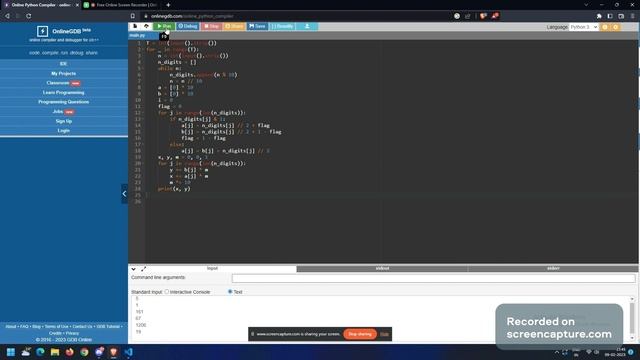Viewport: 640px width, 360px height.
Task: Open Visual Studio Code from taskbar
Action: 128,352
